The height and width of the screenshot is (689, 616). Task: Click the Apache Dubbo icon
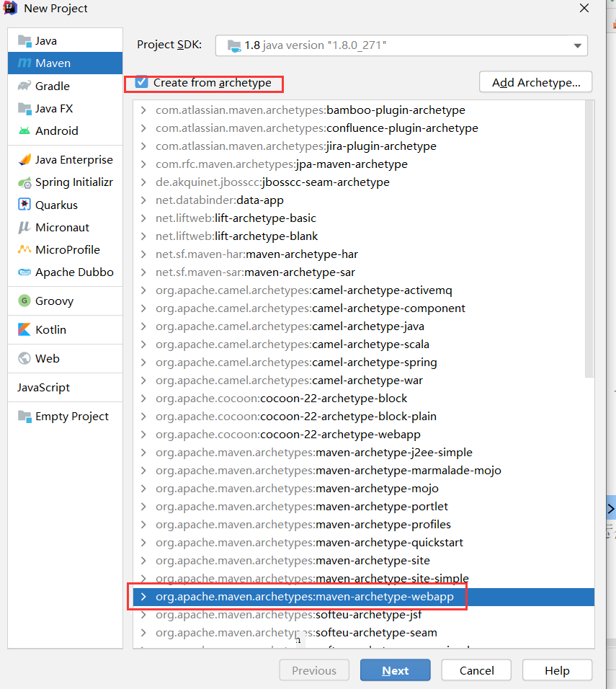click(24, 272)
